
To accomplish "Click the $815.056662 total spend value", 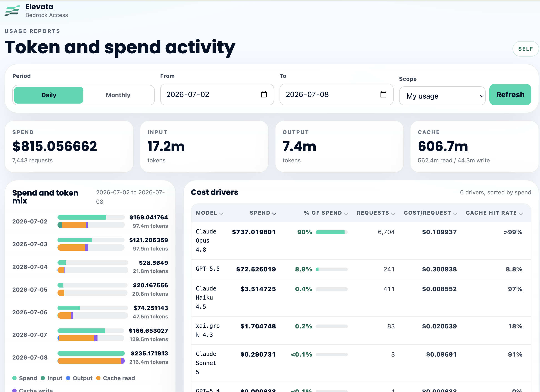I will (x=55, y=146).
